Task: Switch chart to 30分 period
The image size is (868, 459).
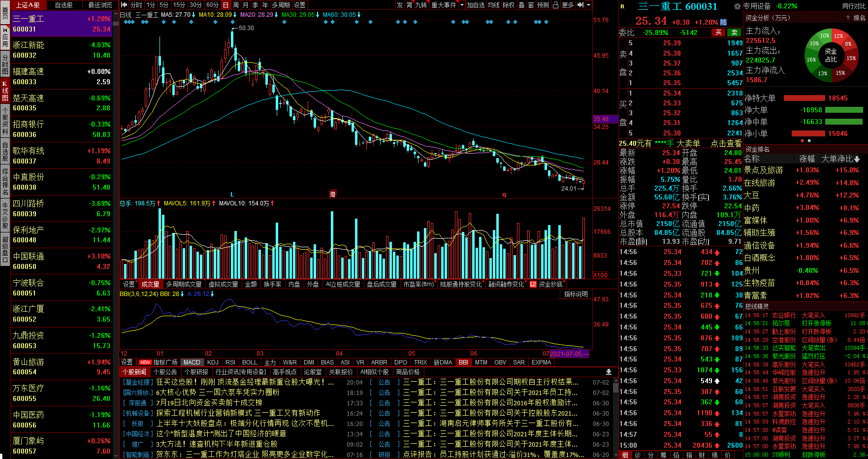Action: 195,5
